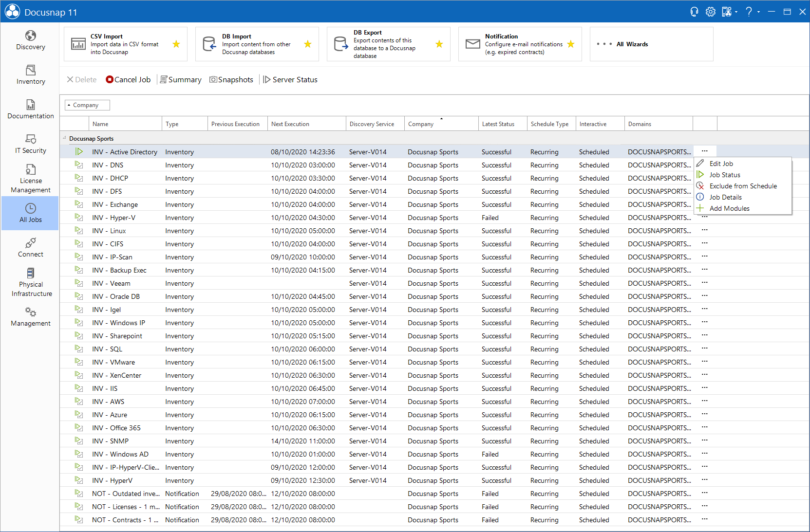Click Cancel Job in toolbar
810x532 pixels.
(128, 80)
